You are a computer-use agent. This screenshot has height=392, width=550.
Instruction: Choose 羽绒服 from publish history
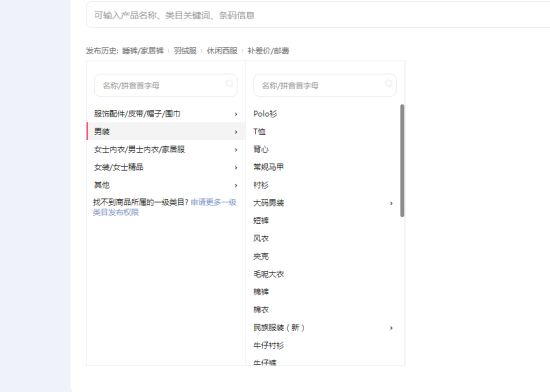tap(185, 51)
